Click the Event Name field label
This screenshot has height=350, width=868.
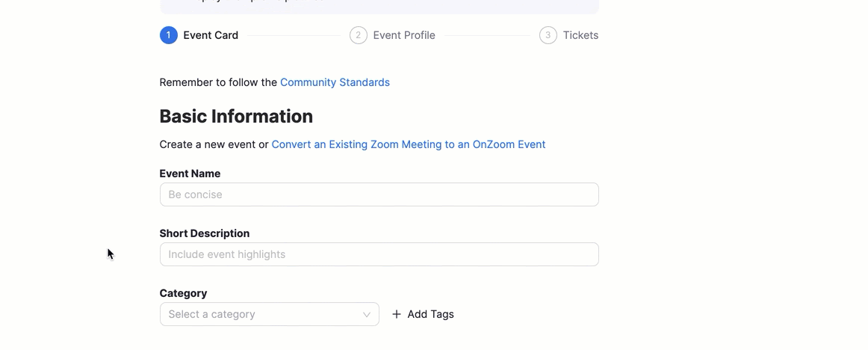190,174
